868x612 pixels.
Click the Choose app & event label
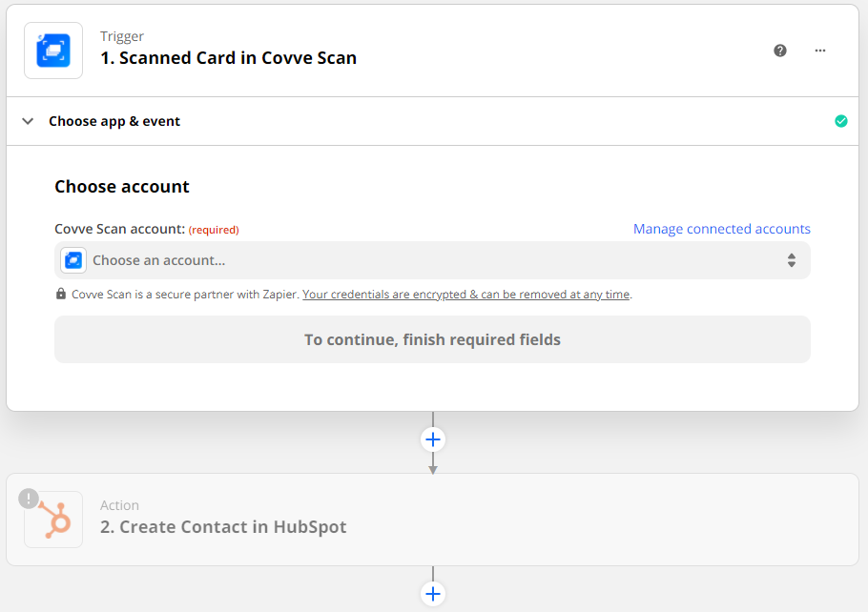tap(114, 121)
